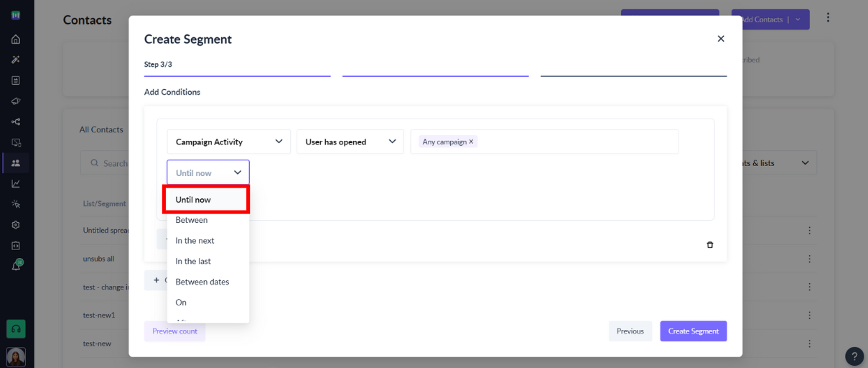The image size is (868, 368).
Task: Open the megaphone campaigns sidebar icon
Action: tap(16, 101)
